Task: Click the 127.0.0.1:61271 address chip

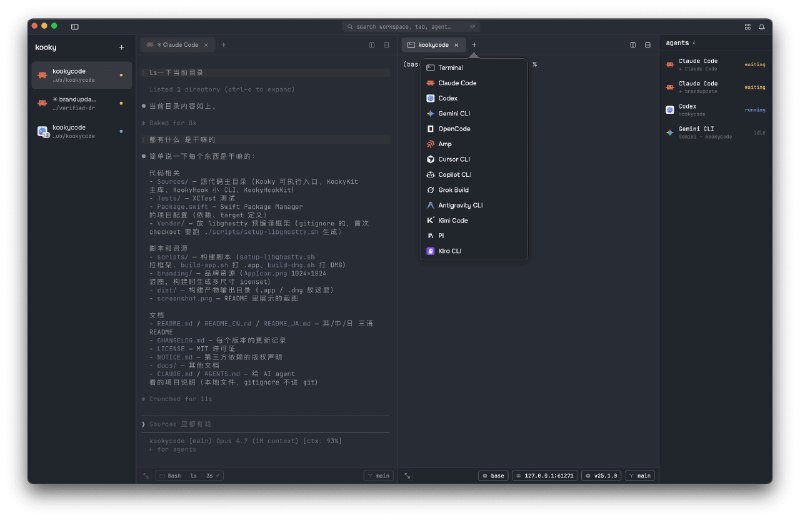Action: coord(545,476)
